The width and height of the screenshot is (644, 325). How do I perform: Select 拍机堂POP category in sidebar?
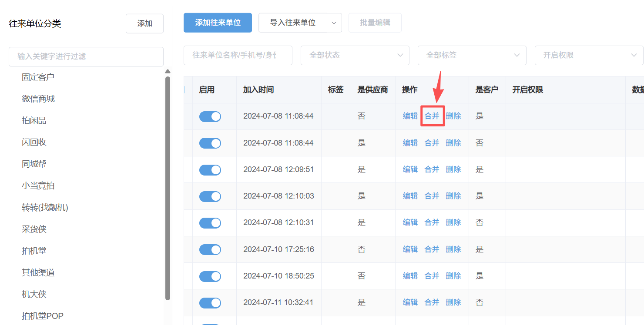pos(43,316)
